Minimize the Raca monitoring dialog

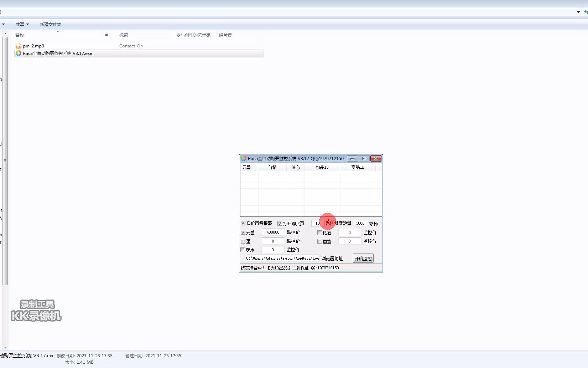[x=352, y=159]
